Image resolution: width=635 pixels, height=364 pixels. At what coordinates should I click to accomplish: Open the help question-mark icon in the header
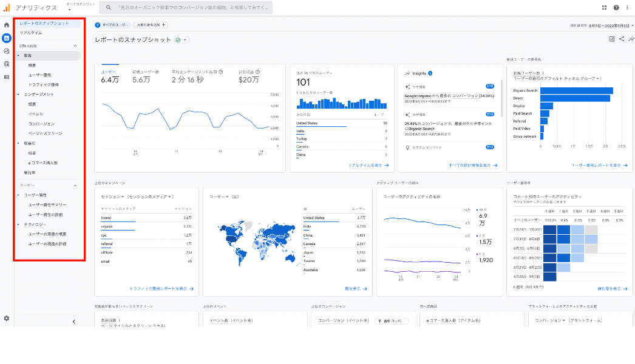616,8
